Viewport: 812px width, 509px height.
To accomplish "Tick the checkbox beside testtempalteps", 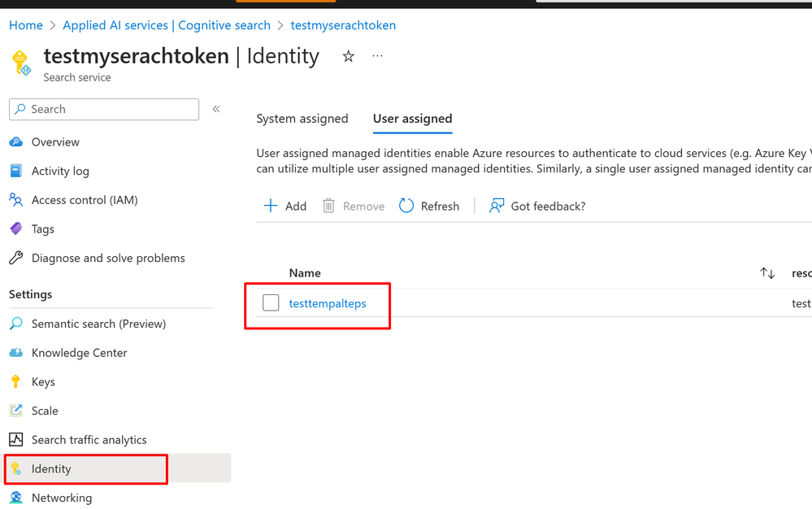I will pos(271,303).
